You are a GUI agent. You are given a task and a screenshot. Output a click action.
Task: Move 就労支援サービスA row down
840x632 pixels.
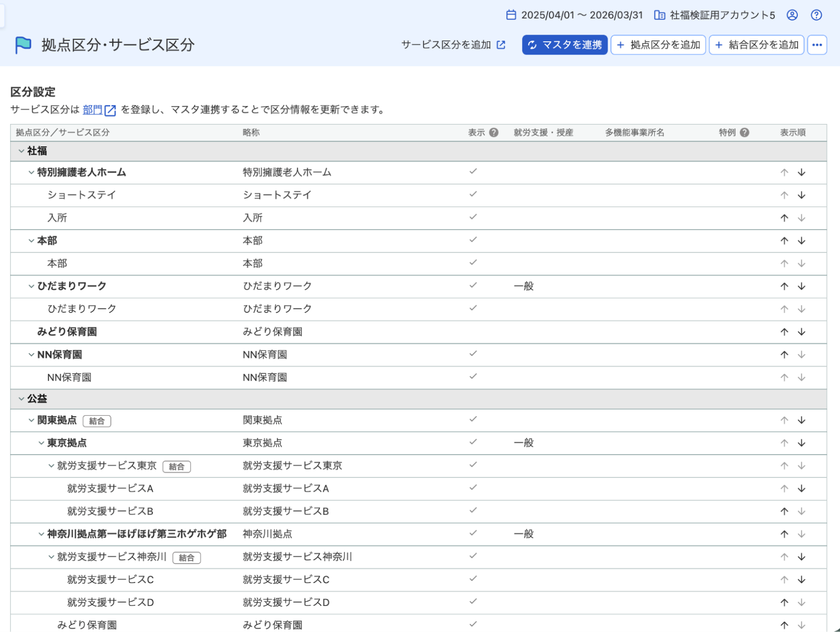click(802, 489)
